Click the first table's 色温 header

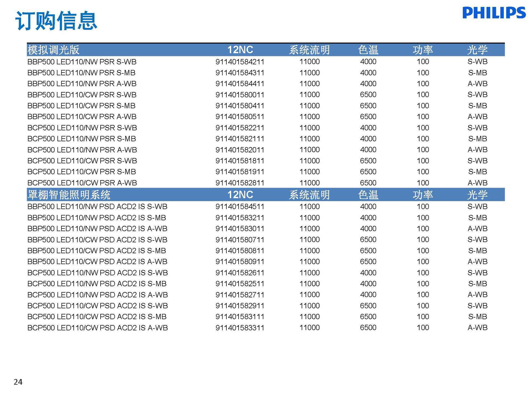368,50
